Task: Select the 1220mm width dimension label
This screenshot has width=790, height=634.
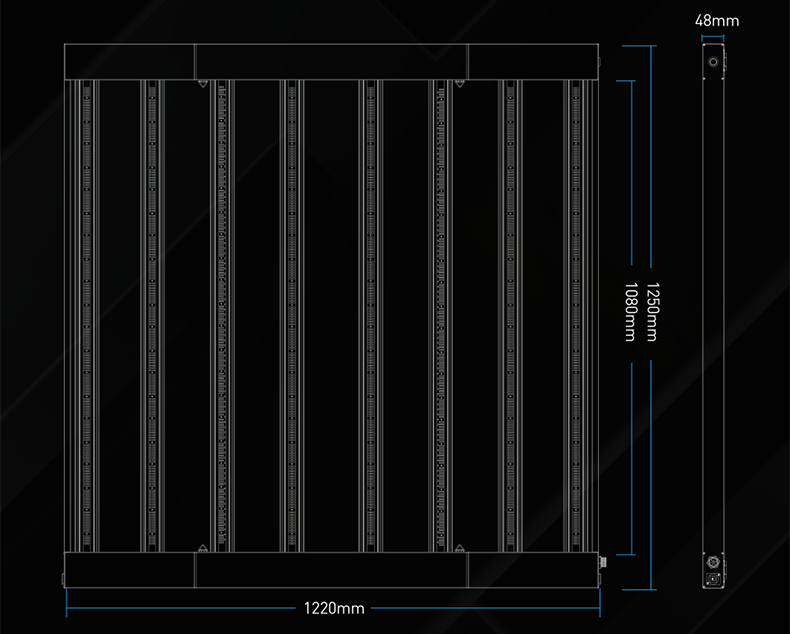Action: pos(334,608)
